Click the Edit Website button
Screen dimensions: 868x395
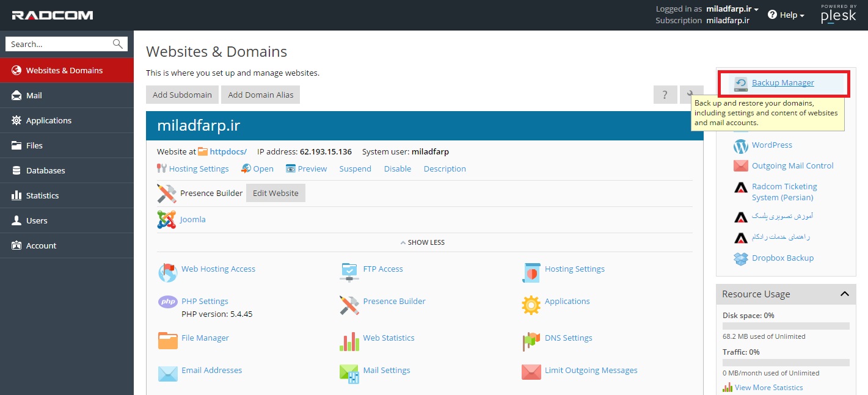point(275,193)
